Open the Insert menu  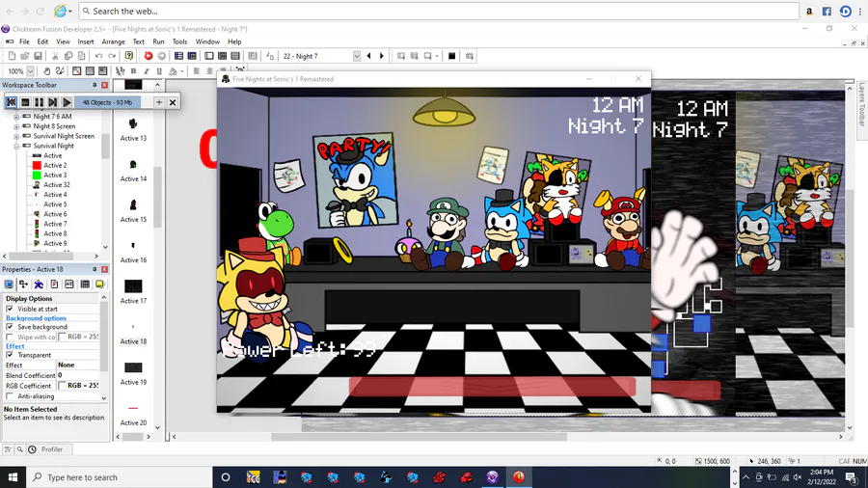click(x=85, y=41)
